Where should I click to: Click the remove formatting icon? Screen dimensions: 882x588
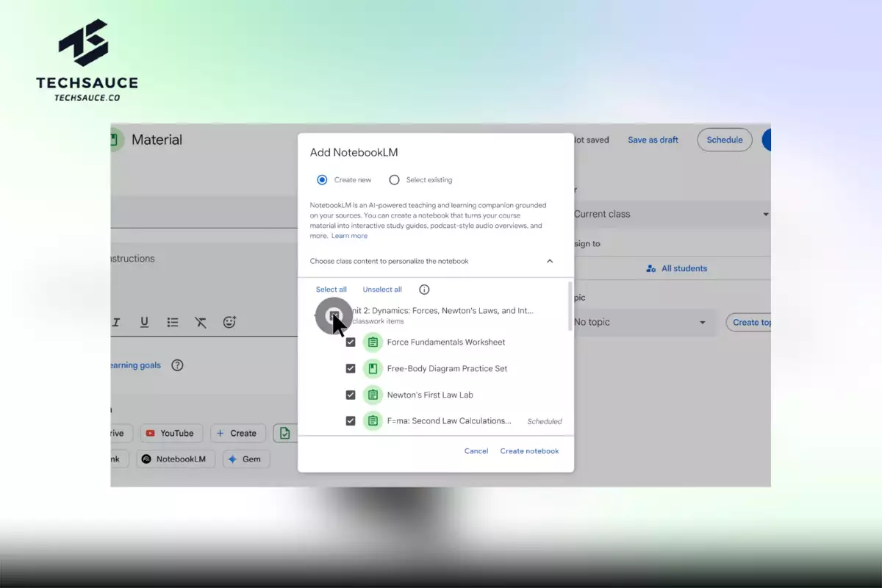201,322
